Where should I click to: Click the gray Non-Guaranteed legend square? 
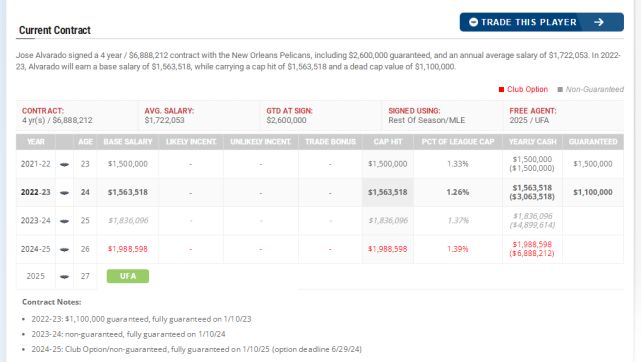(560, 89)
